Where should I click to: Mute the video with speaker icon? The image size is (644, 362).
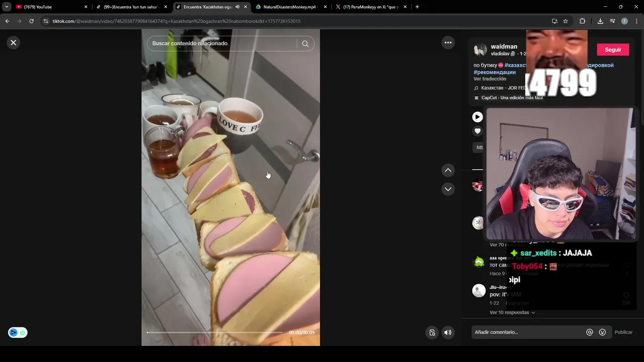(x=448, y=332)
